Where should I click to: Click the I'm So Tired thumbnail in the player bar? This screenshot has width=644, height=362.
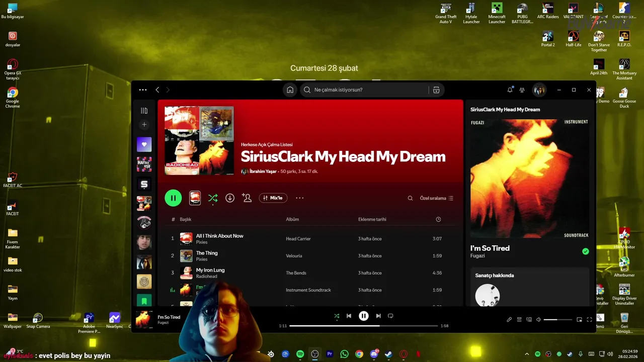(x=144, y=319)
